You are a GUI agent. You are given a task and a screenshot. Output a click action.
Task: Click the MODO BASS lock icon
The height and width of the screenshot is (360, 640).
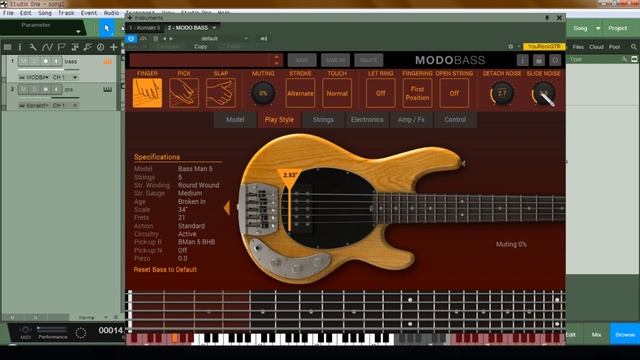[539, 60]
